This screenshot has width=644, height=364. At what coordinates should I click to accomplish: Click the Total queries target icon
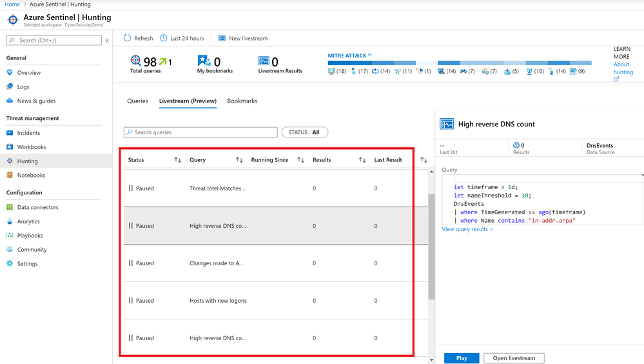[135, 61]
